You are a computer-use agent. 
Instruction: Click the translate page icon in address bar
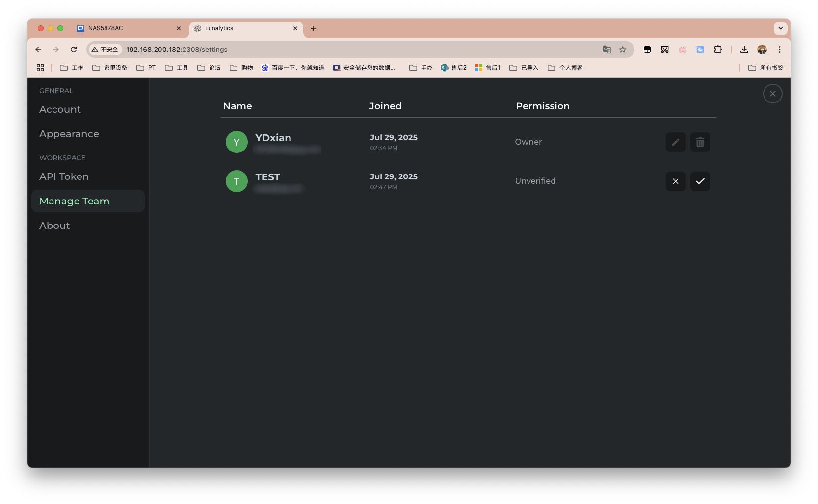coord(607,50)
